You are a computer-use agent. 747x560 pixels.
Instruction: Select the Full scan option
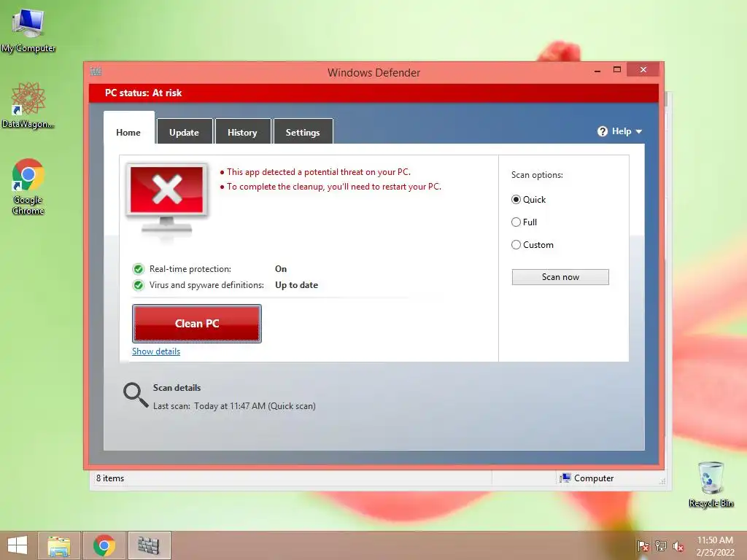click(516, 222)
